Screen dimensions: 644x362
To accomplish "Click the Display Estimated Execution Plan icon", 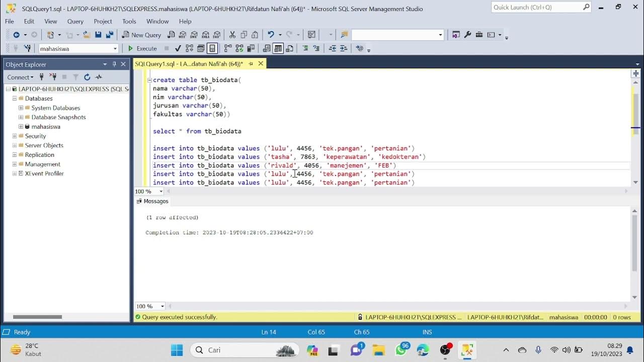I will (189, 48).
